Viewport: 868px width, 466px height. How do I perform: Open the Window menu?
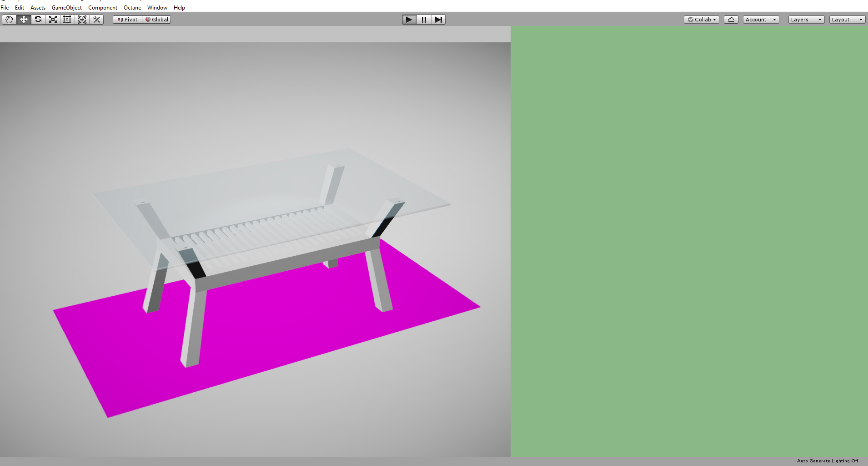157,8
